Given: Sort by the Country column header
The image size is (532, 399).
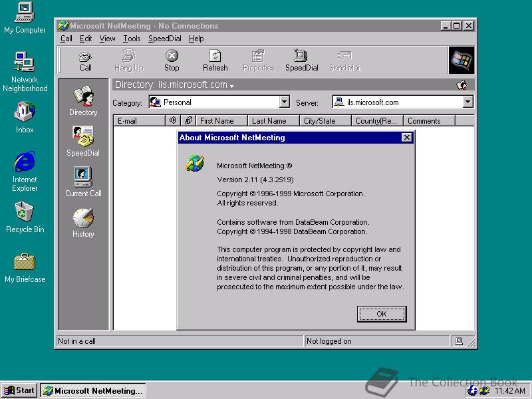Looking at the screenshot, I should [378, 121].
